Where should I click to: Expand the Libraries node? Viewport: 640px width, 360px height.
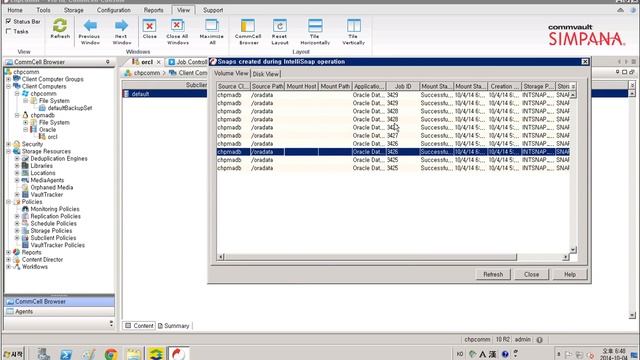(x=17, y=166)
